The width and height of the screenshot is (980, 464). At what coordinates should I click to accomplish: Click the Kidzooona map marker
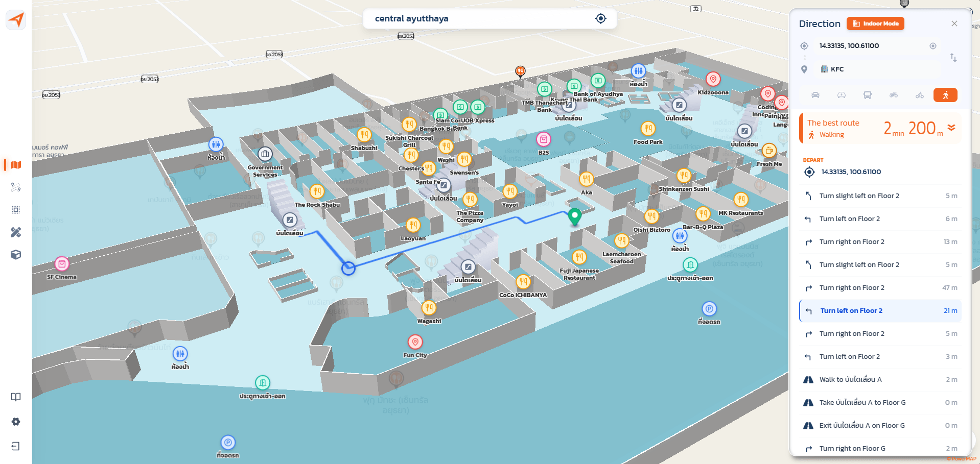pyautogui.click(x=713, y=79)
